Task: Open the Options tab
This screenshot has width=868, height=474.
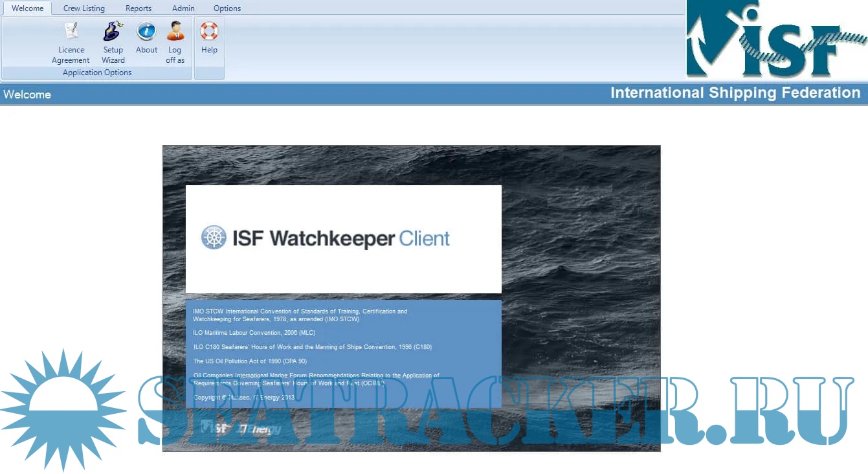Action: click(x=227, y=8)
